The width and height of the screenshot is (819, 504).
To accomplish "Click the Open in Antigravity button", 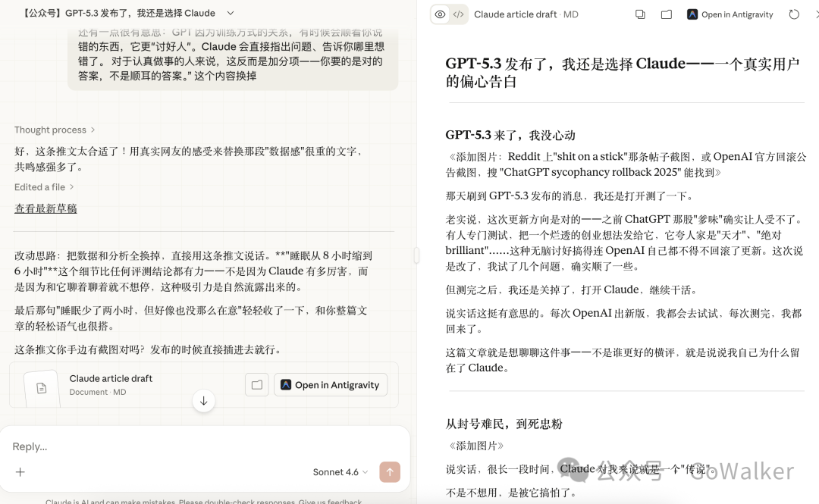I will [x=331, y=384].
